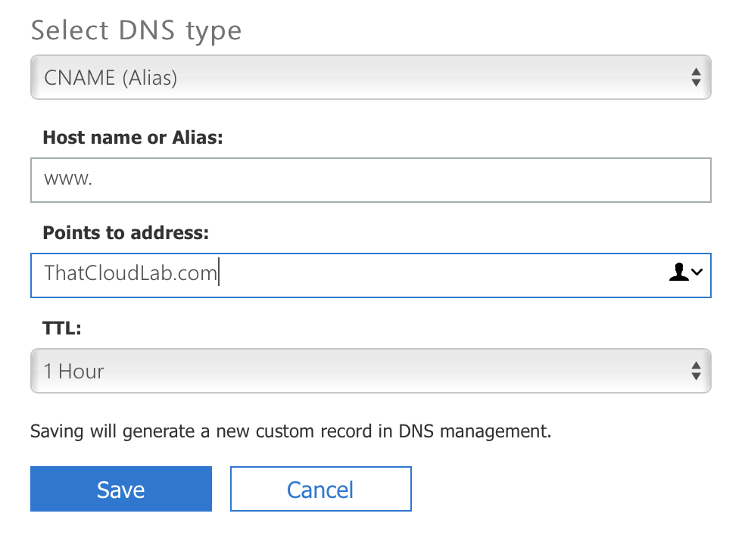Save the new DNS record

pyautogui.click(x=121, y=489)
